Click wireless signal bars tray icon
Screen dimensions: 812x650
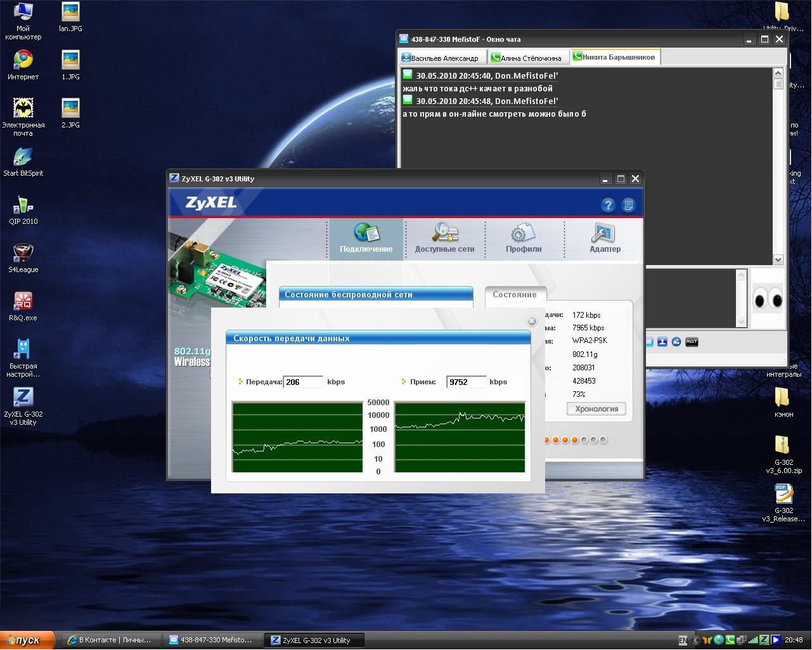753,640
